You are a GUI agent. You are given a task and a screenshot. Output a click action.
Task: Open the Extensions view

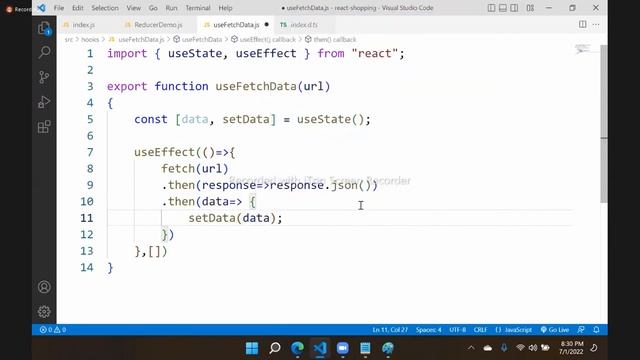[x=44, y=127]
